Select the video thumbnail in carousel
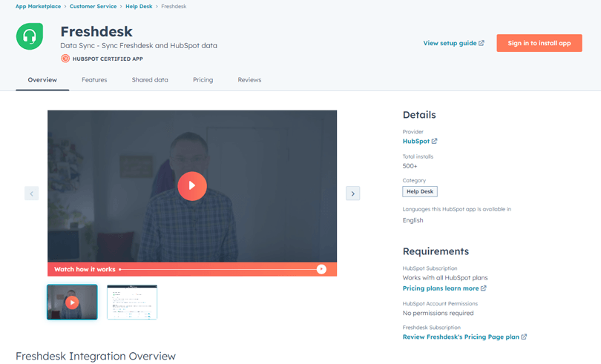Viewport: 601px width, 364px height. pos(72,302)
